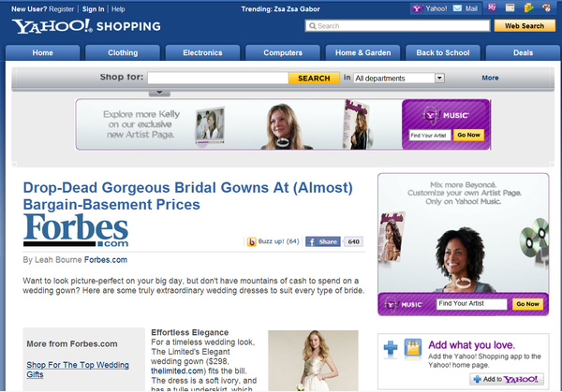Open the finance coins icon in top bar
The width and height of the screenshot is (562, 392).
coord(528,7)
